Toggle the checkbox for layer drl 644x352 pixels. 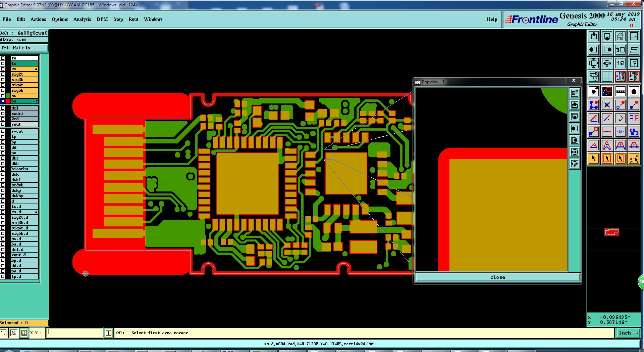tap(3, 108)
